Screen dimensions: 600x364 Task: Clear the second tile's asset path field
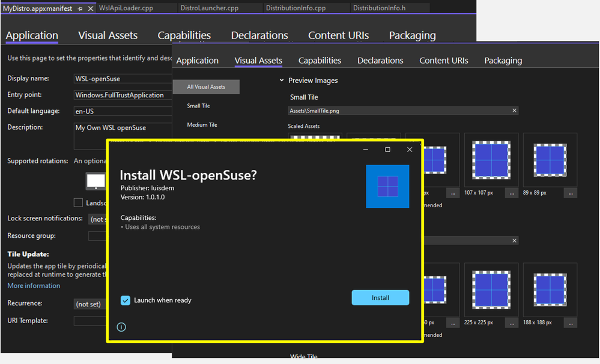point(514,241)
